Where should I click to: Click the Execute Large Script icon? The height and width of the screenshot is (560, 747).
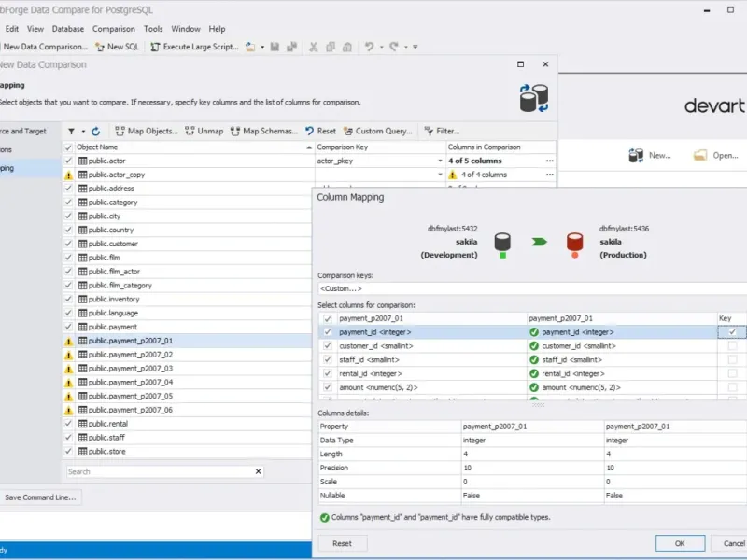pyautogui.click(x=156, y=47)
